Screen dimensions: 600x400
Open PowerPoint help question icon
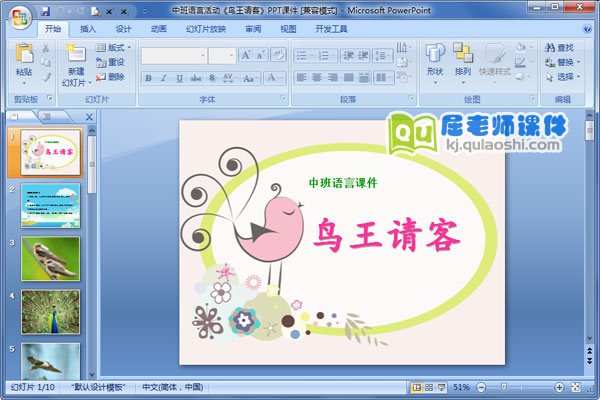pos(586,29)
